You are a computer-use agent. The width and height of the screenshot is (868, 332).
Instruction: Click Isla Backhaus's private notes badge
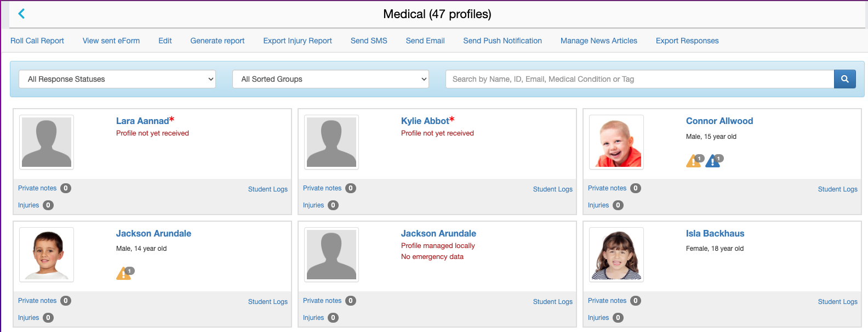click(636, 301)
